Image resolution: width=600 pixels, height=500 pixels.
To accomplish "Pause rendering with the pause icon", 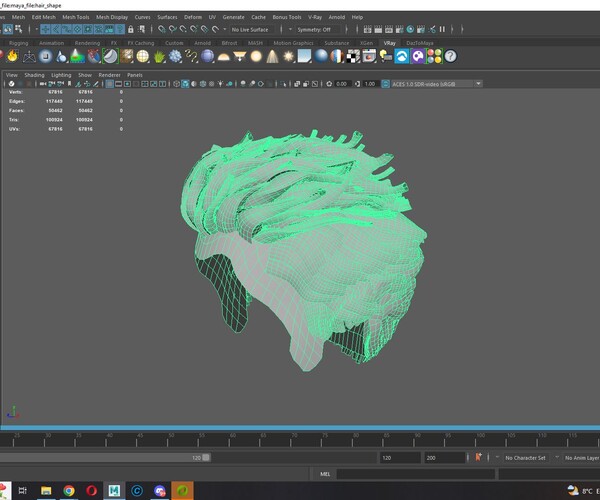I will point(442,29).
